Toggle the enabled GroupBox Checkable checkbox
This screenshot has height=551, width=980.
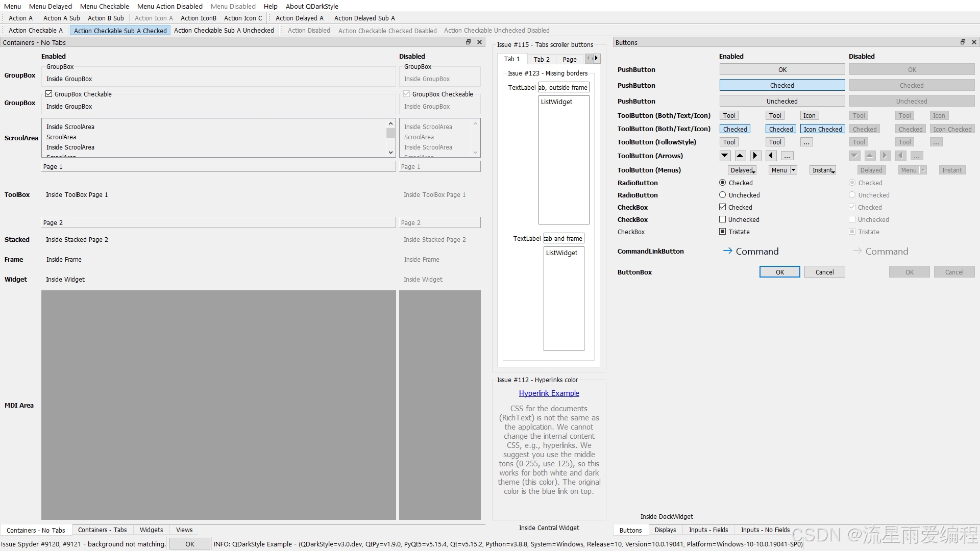point(49,94)
